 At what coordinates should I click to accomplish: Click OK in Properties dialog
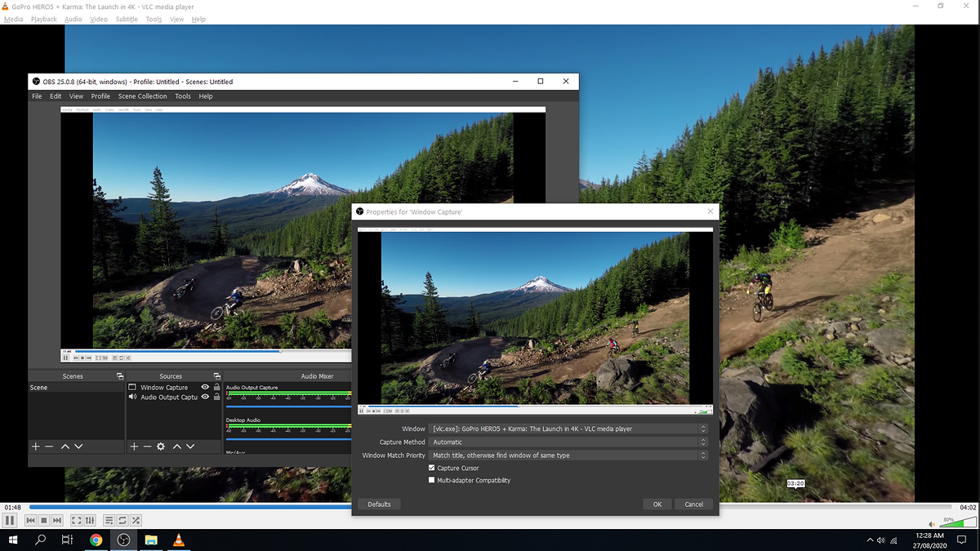(657, 504)
